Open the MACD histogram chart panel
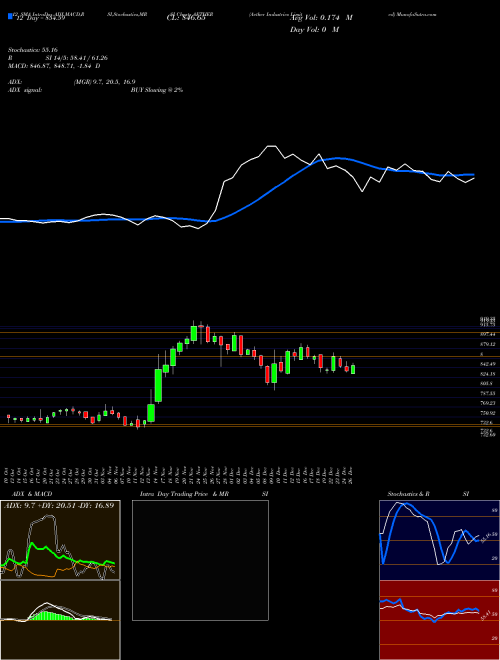 coord(60,620)
